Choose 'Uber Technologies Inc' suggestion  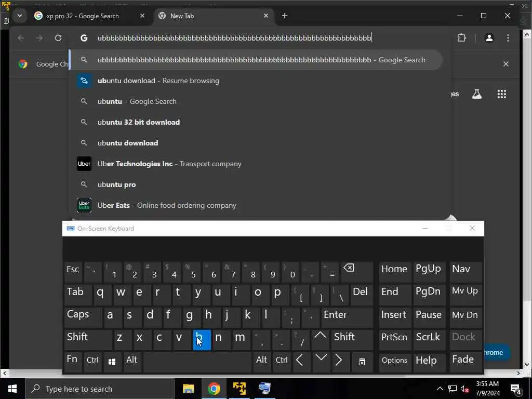point(257,164)
